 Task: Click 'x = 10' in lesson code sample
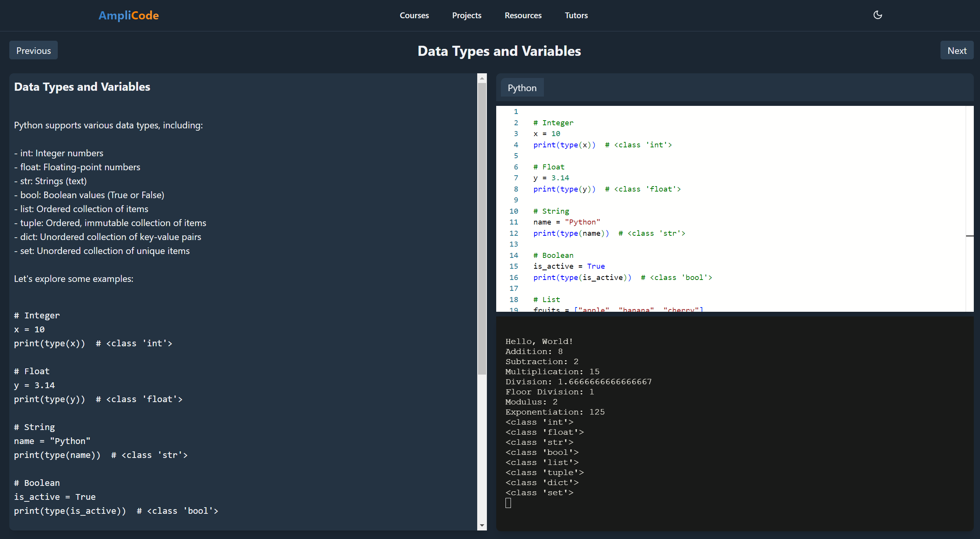(29, 330)
